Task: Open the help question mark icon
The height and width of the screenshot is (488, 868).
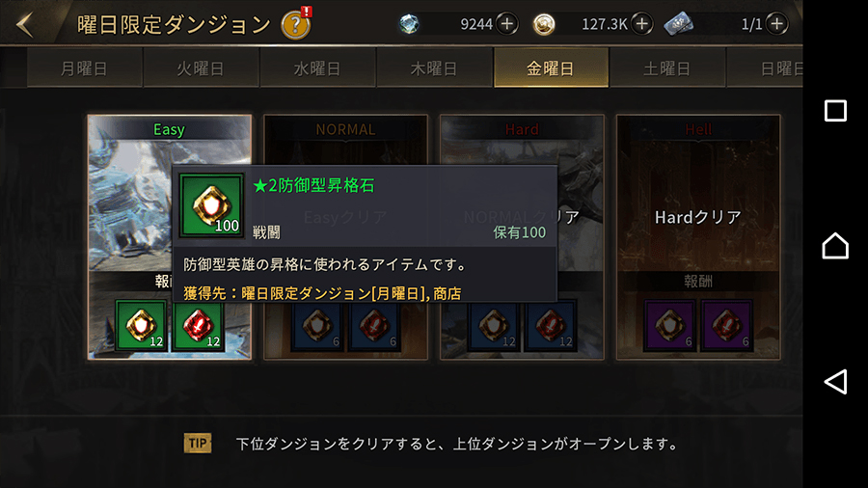Action: pyautogui.click(x=296, y=25)
